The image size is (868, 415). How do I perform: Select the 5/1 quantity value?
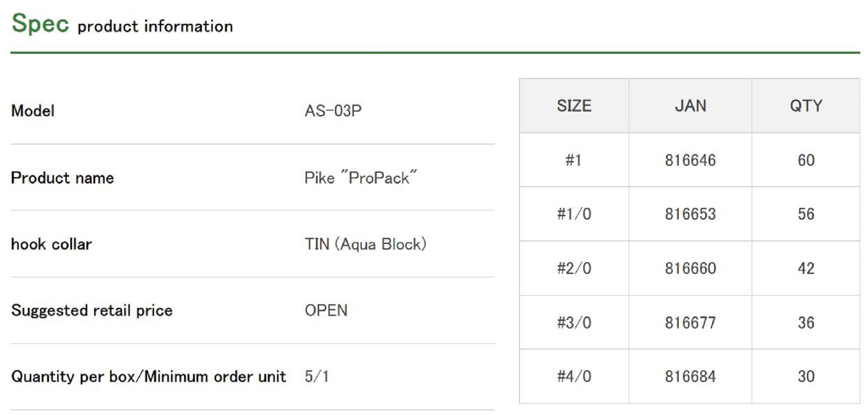tap(316, 377)
